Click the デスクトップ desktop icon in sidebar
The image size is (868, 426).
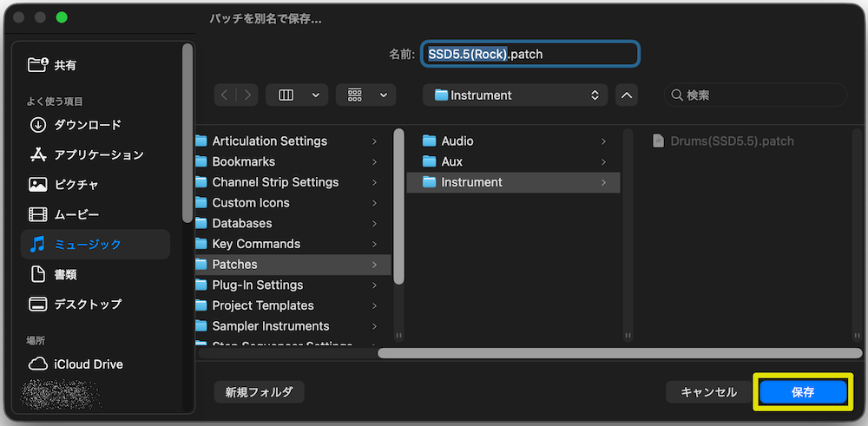pyautogui.click(x=37, y=305)
